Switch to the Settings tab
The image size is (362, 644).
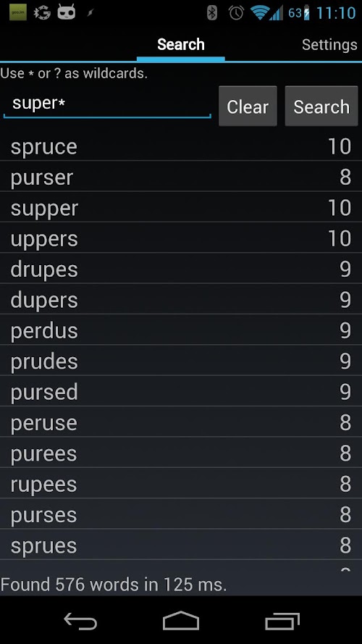329,44
